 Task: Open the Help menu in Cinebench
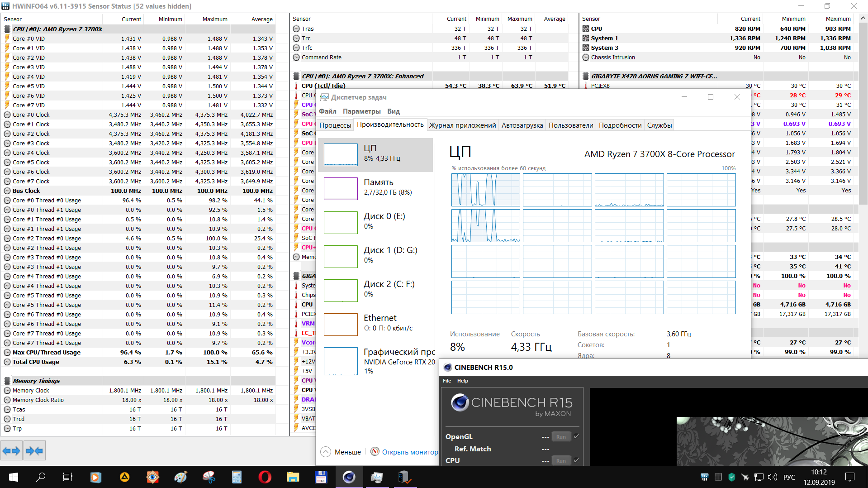point(462,381)
